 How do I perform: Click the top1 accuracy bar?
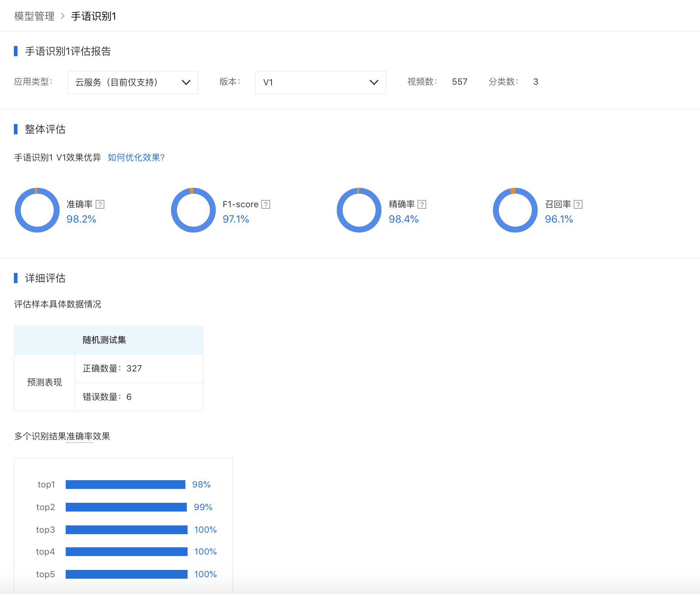click(x=126, y=485)
